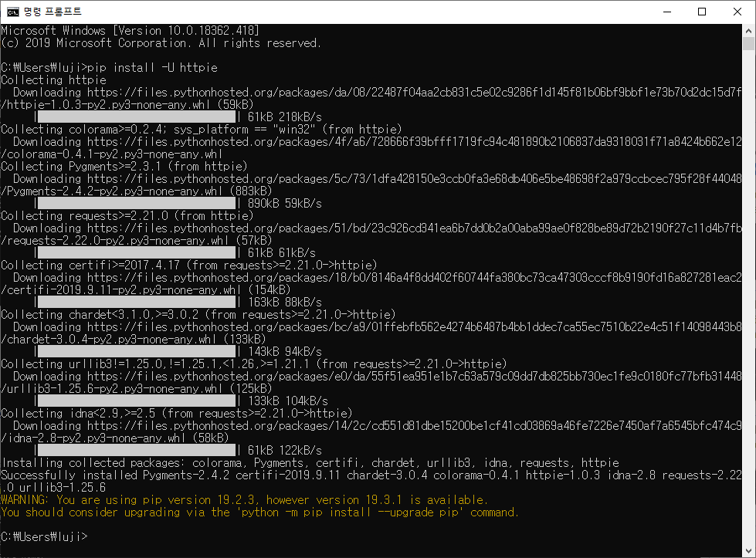This screenshot has height=558, width=756.
Task: Click the idna-2.8 wheel filename line
Action: [115, 438]
